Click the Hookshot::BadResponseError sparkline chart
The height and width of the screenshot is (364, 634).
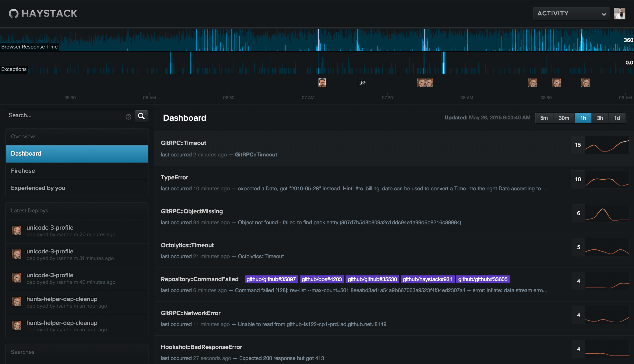coord(607,349)
